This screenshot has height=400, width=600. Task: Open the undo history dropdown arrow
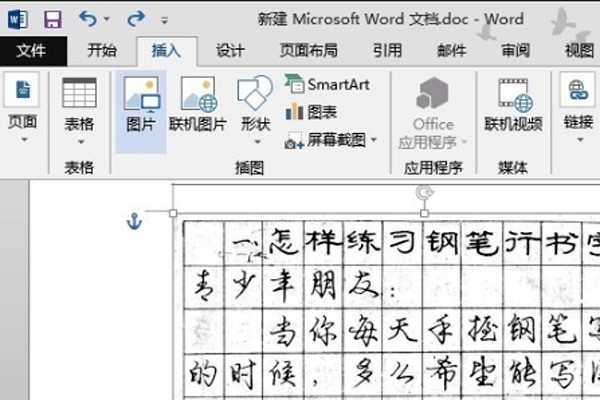click(106, 19)
